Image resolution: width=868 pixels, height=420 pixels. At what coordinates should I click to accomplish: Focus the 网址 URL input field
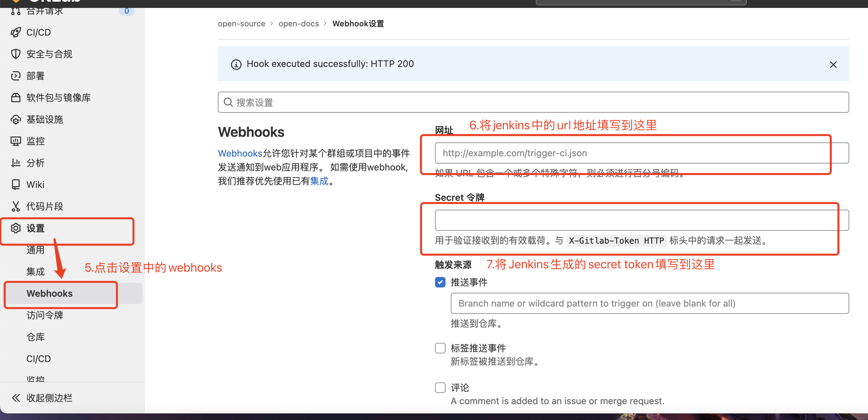coord(642,153)
